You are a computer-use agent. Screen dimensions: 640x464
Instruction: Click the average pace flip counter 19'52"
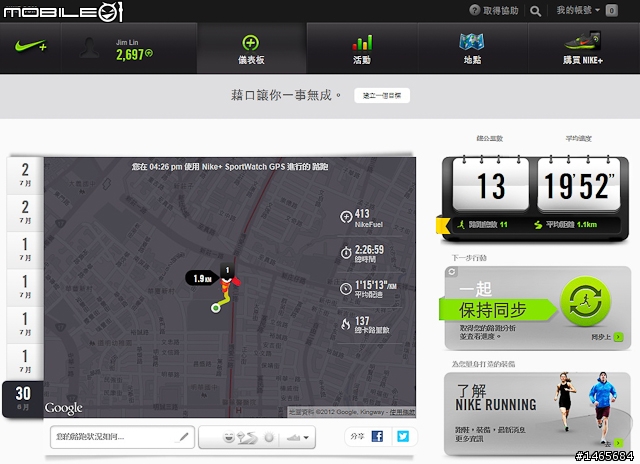click(x=579, y=185)
